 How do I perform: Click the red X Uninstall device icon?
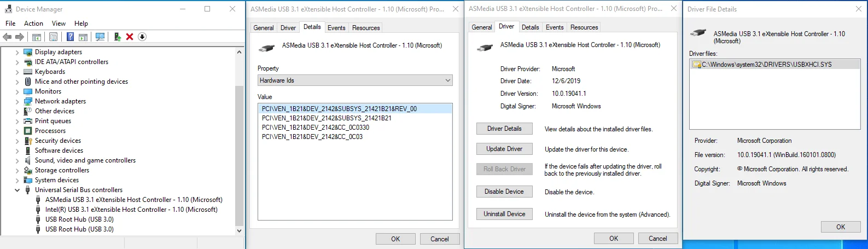[130, 37]
